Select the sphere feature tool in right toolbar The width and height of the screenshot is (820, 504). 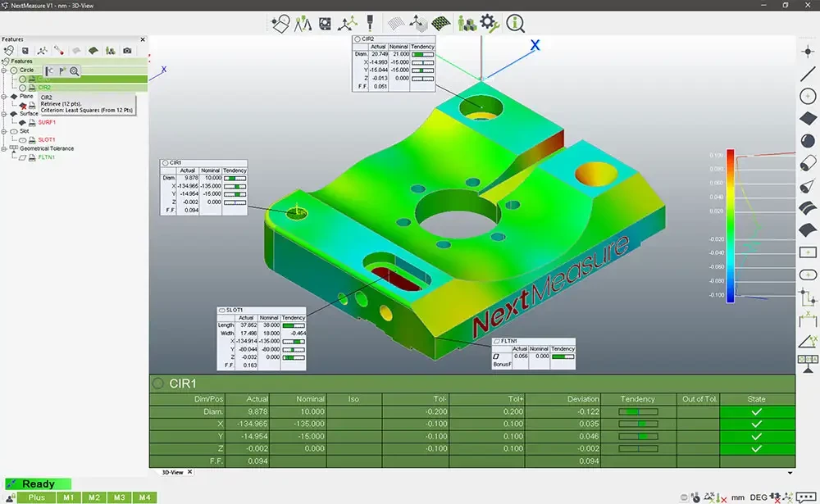tap(808, 141)
